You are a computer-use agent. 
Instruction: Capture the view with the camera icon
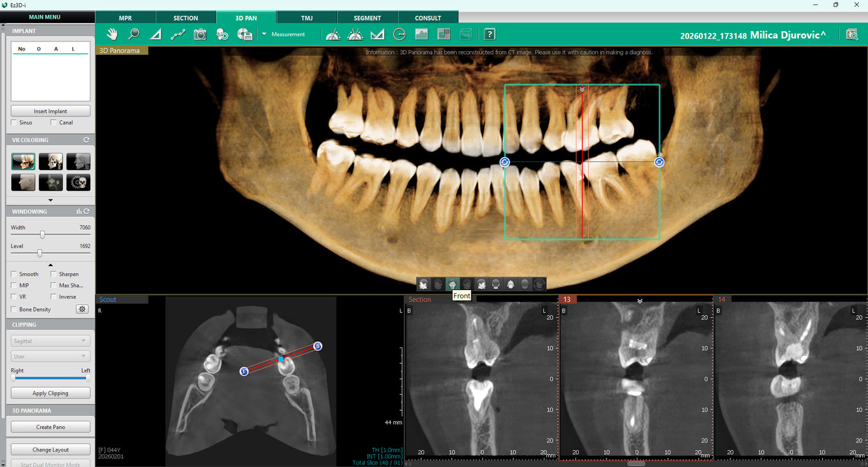coord(200,34)
